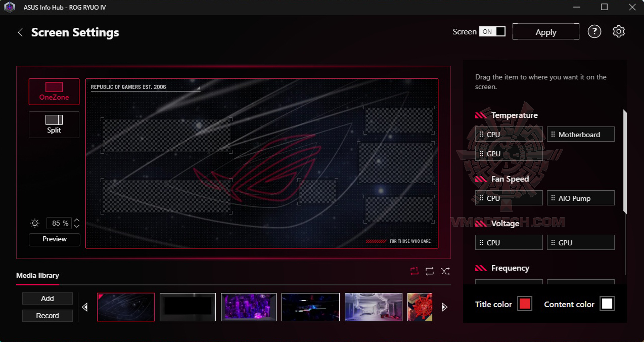Pick the Fan Speed CPU item
The image size is (644, 342).
[x=509, y=198]
